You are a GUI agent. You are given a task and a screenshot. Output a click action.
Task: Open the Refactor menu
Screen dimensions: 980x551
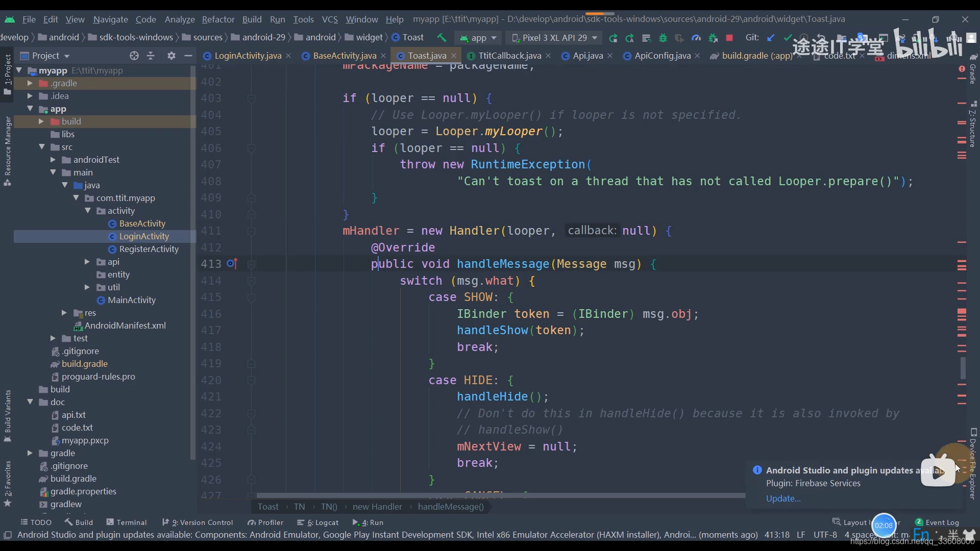218,19
